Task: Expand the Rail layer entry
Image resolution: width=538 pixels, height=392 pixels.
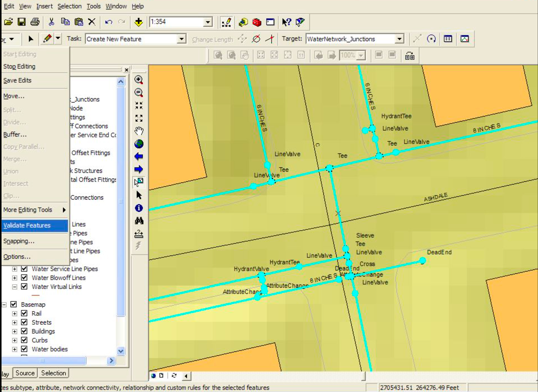Action: 15,313
